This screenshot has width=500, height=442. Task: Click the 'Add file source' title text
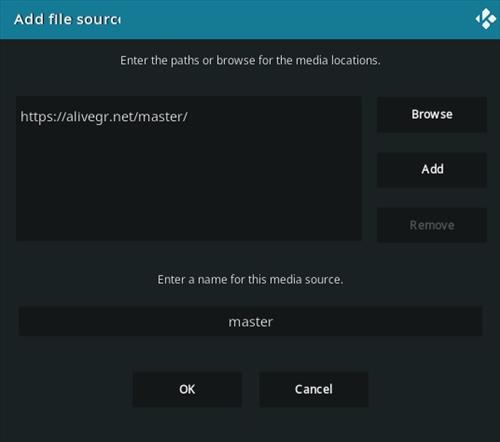(x=67, y=19)
